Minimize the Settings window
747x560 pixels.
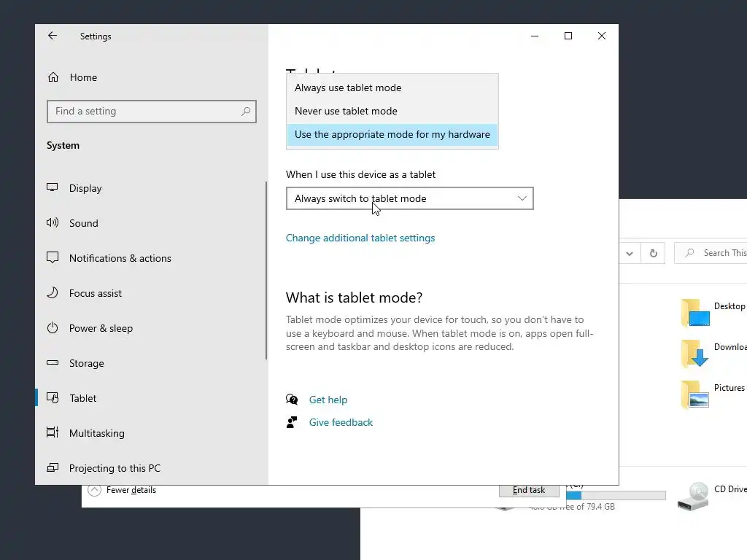[535, 36]
